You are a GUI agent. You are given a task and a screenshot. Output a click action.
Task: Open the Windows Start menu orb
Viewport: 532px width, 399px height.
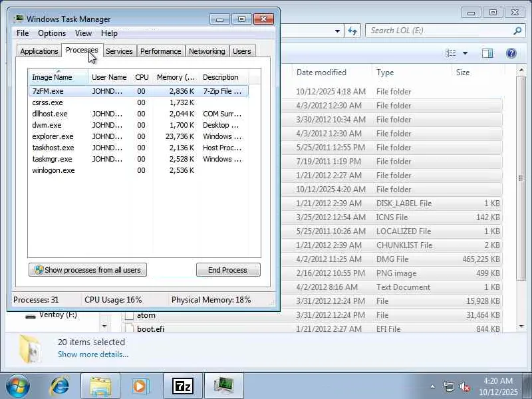[17, 386]
